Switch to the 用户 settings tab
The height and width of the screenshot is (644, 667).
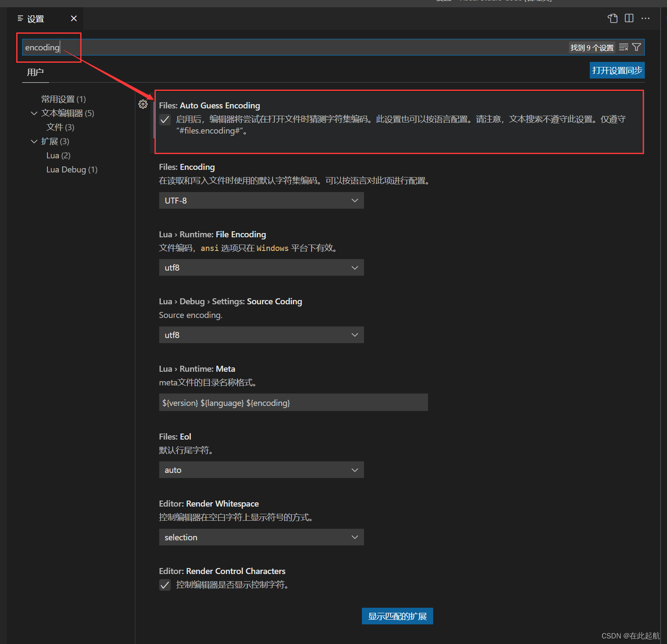click(35, 72)
